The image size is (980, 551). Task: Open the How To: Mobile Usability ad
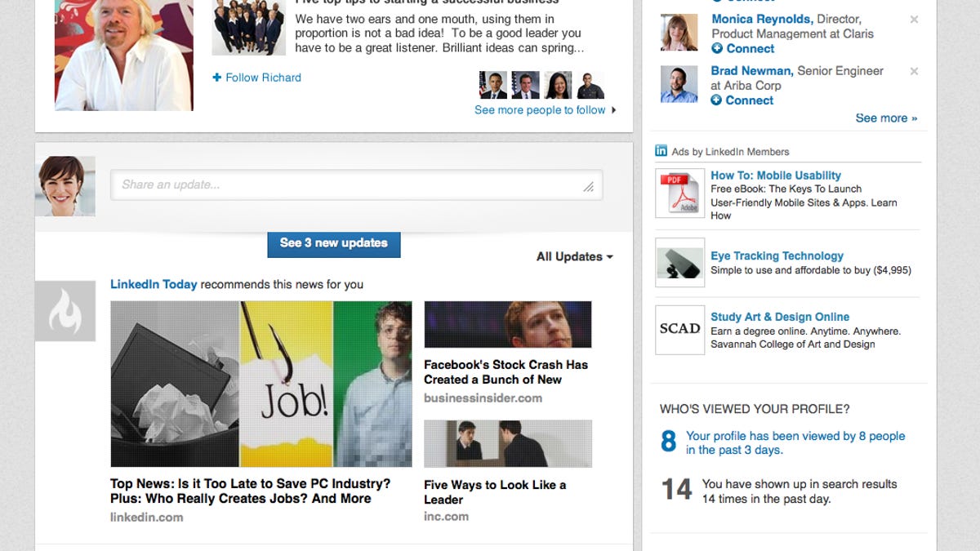(775, 176)
